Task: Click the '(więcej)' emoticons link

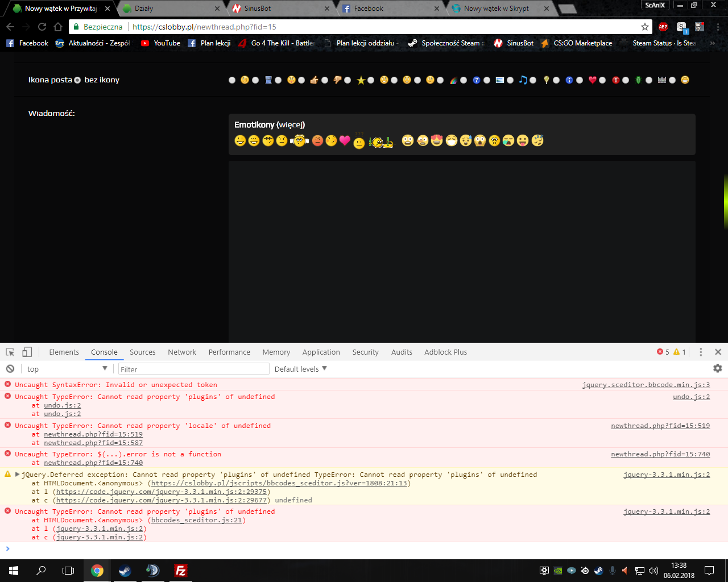Action: pyautogui.click(x=291, y=124)
